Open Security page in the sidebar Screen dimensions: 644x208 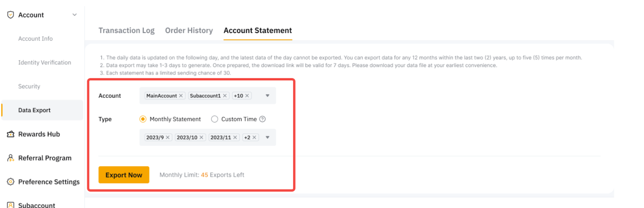(29, 86)
